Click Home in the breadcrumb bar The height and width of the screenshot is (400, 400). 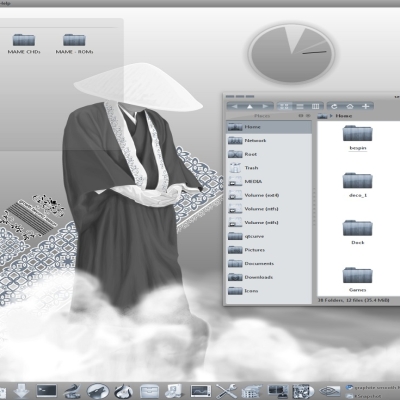click(344, 116)
